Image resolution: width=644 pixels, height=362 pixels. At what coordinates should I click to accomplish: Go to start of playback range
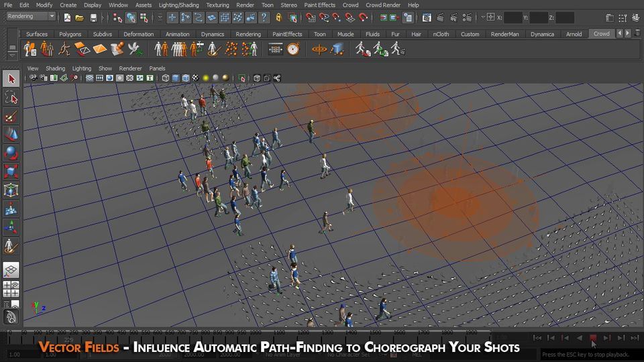[537, 337]
